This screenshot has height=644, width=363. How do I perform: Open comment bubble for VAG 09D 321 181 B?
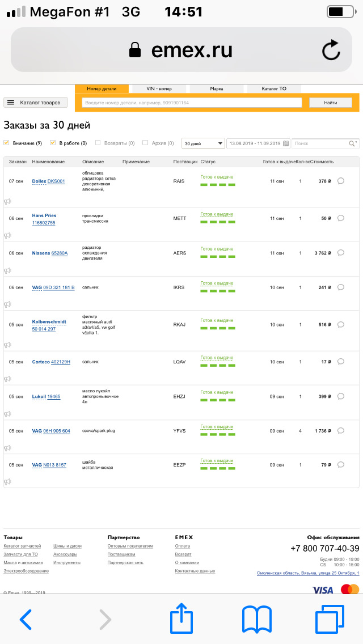point(340,287)
